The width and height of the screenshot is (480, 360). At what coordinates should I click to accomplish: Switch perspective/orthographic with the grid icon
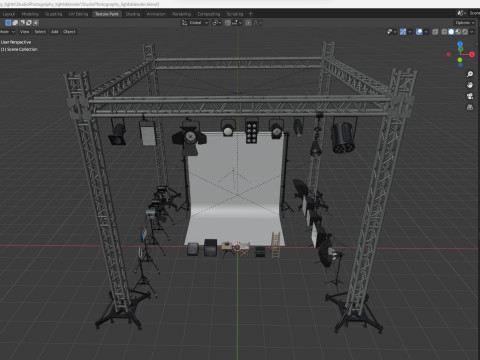(470, 107)
